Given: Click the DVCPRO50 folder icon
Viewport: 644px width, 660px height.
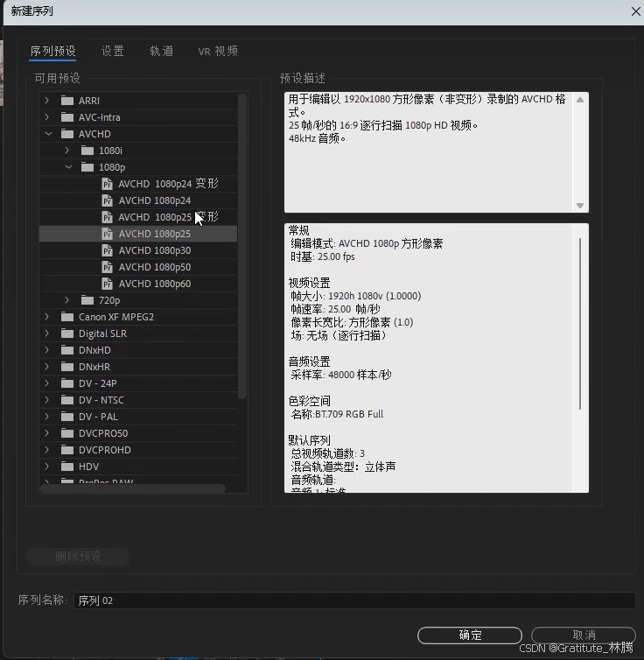Looking at the screenshot, I should (x=67, y=433).
